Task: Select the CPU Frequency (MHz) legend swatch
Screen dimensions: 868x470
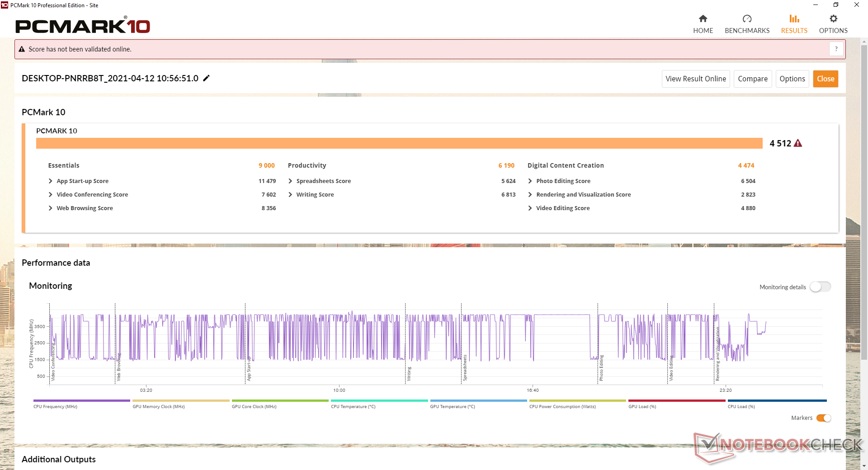Action: [82, 400]
